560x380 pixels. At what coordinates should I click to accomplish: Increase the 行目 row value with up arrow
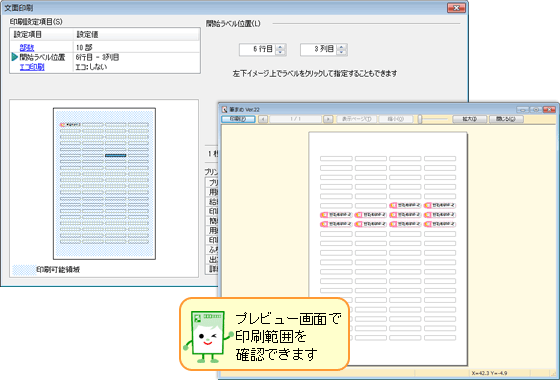coord(281,46)
